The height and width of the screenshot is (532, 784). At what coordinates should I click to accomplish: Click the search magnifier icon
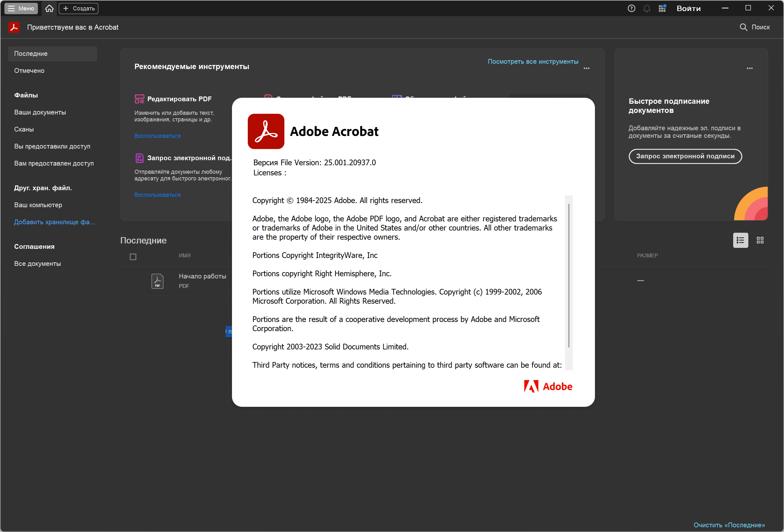pyautogui.click(x=743, y=27)
